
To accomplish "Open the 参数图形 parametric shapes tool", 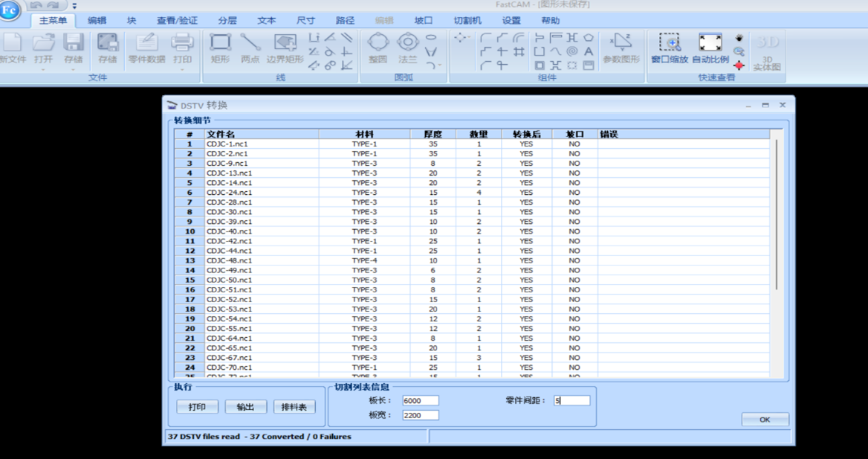I will [621, 44].
